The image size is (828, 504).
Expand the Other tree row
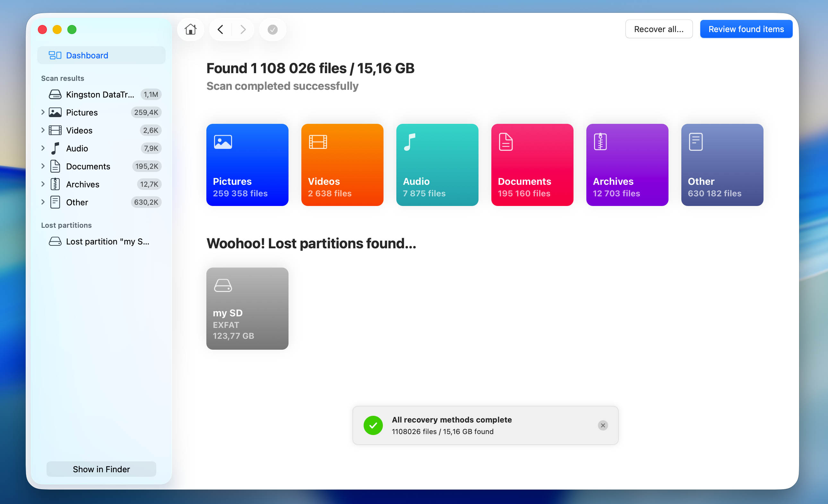43,202
